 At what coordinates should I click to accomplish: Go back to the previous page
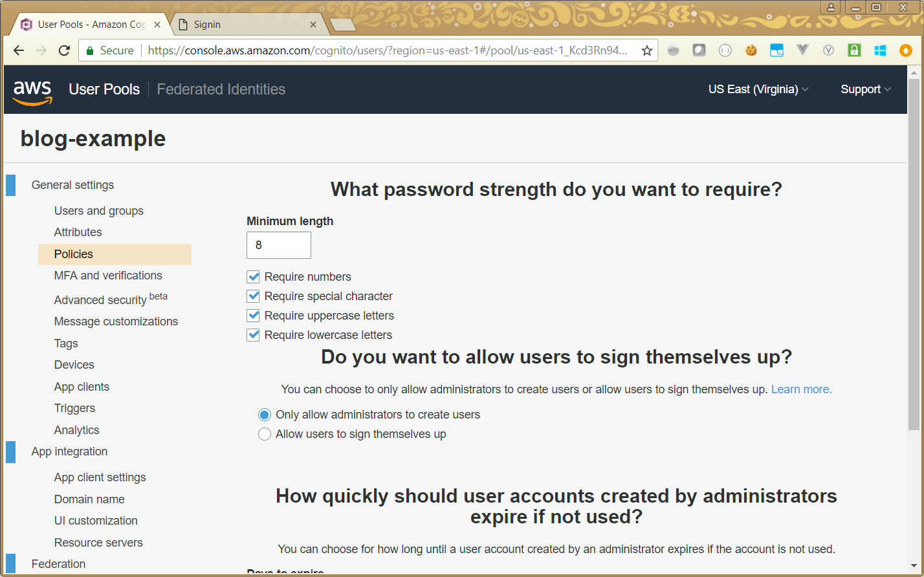pos(19,50)
